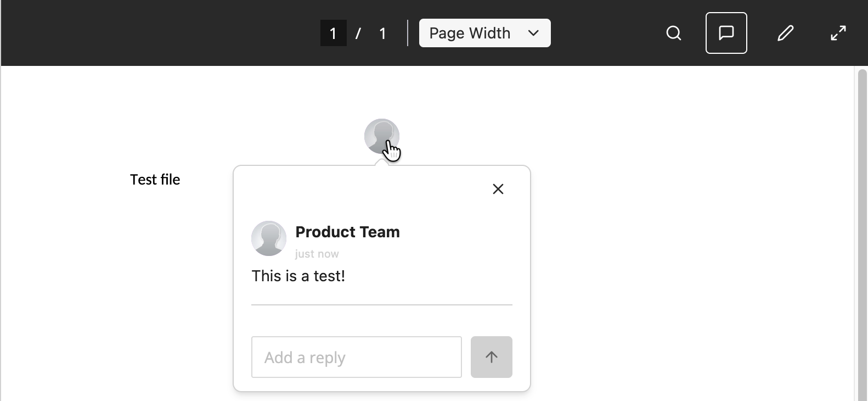Image resolution: width=868 pixels, height=401 pixels.
Task: Select the pencil annotation tool
Action: [x=785, y=33]
